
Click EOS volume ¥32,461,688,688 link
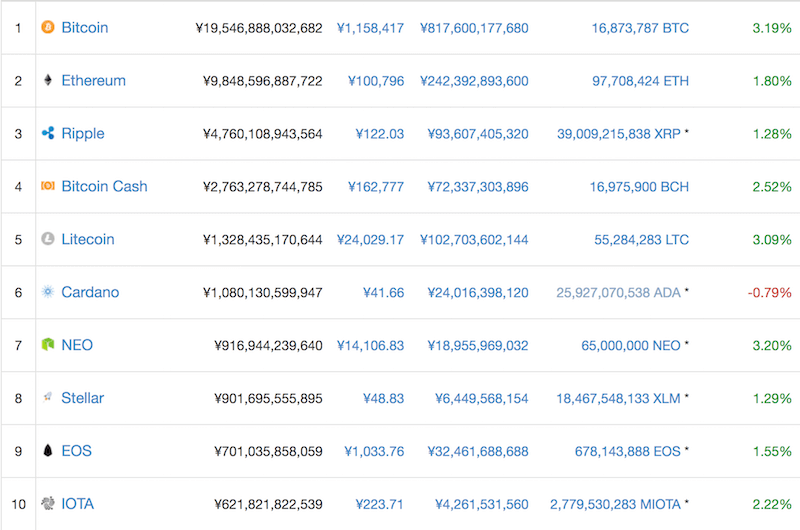(x=478, y=451)
